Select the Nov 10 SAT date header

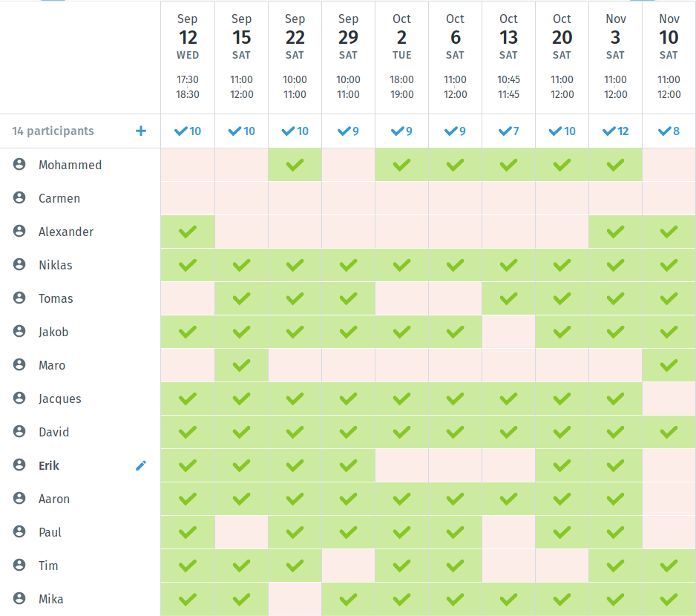point(669,56)
